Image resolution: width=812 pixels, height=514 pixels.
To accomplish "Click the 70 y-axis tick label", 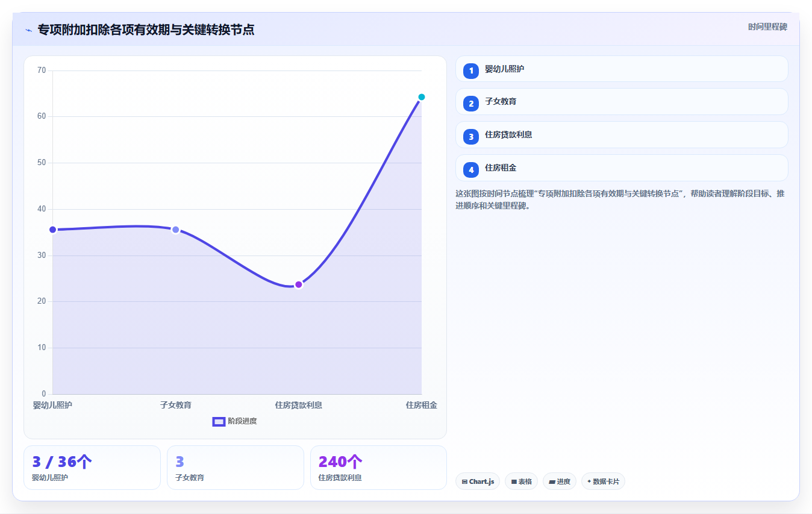I will click(42, 71).
